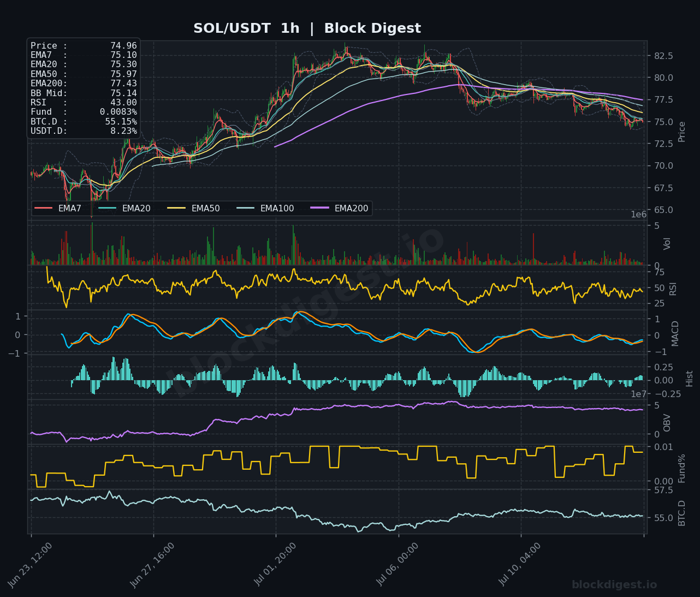Click the red EMA7 legend line sample
Image resolution: width=700 pixels, height=597 pixels.
tap(44, 208)
